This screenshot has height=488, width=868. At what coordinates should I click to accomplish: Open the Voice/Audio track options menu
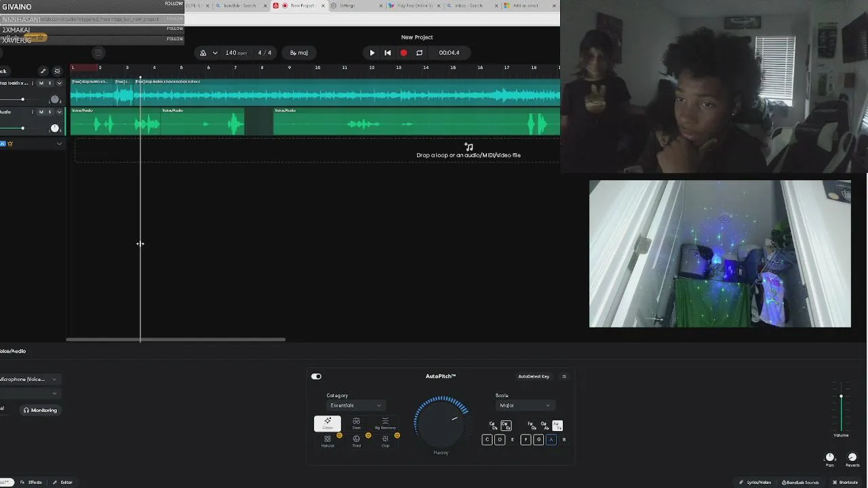tap(32, 112)
